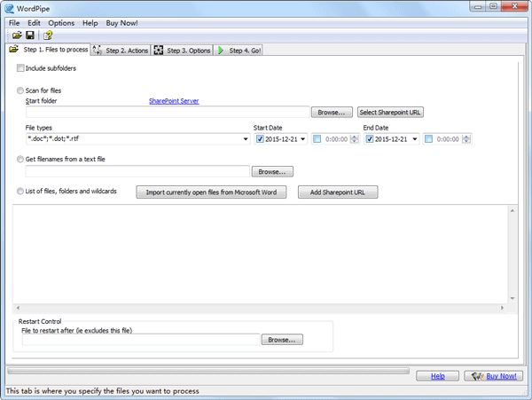Image resolution: width=532 pixels, height=400 pixels.
Task: Open the Edit menu
Action: coord(34,23)
